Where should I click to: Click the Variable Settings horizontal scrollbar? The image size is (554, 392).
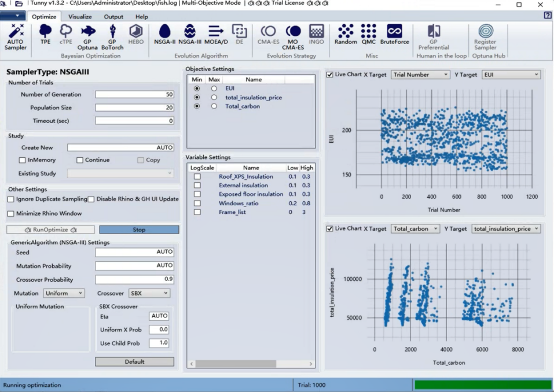click(x=236, y=364)
